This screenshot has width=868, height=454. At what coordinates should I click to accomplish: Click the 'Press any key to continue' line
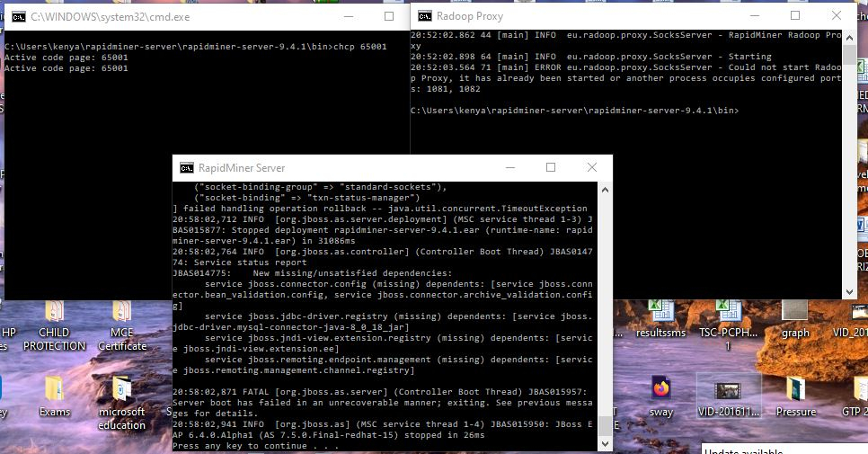[x=255, y=446]
